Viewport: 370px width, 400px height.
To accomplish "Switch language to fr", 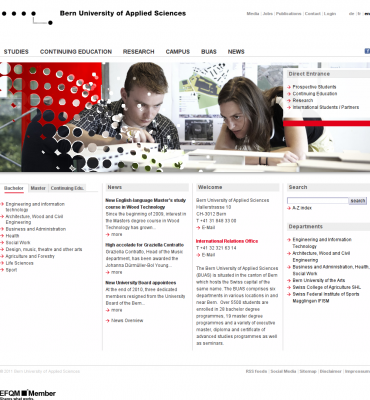I will click(x=359, y=14).
